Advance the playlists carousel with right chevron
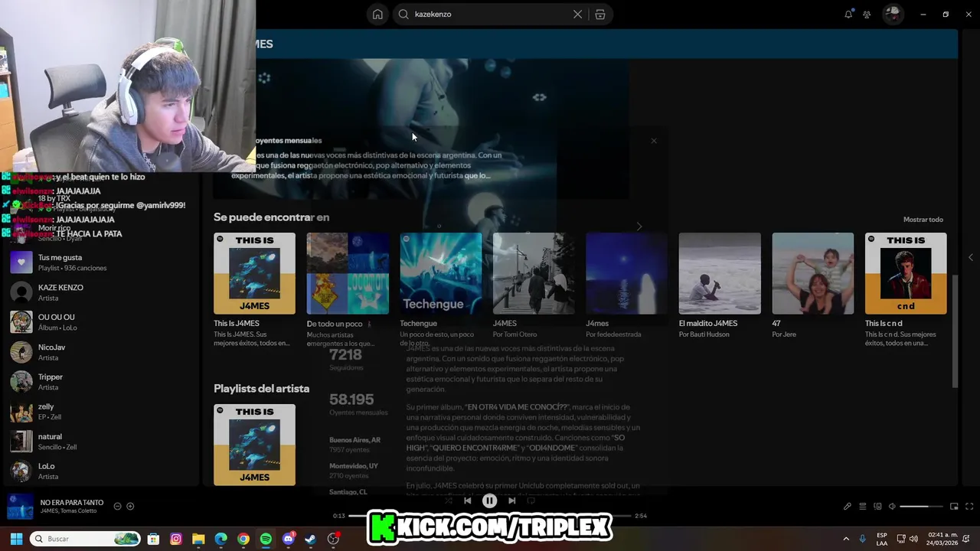980x551 pixels. [639, 227]
